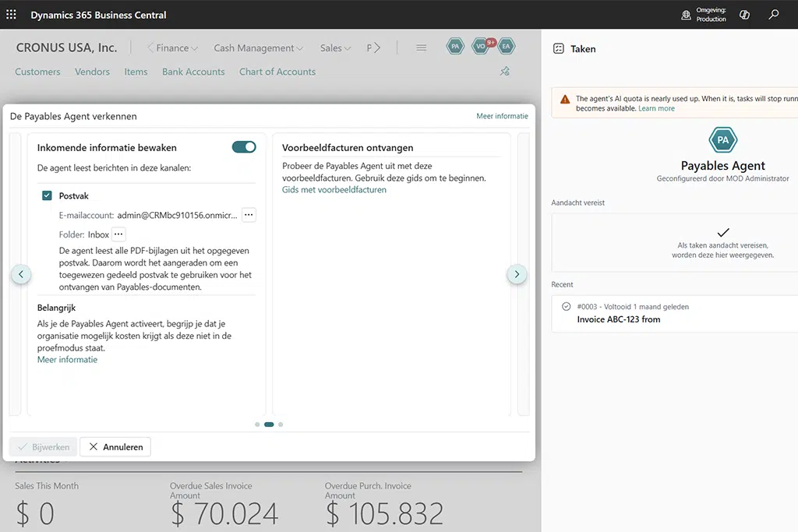
Task: Click the Annuleren button
Action: tap(115, 446)
